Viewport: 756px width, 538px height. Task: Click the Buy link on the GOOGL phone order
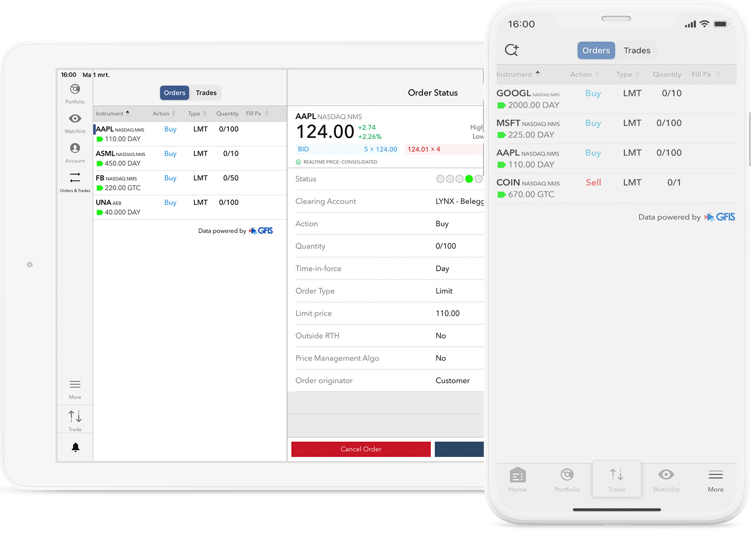pos(593,93)
